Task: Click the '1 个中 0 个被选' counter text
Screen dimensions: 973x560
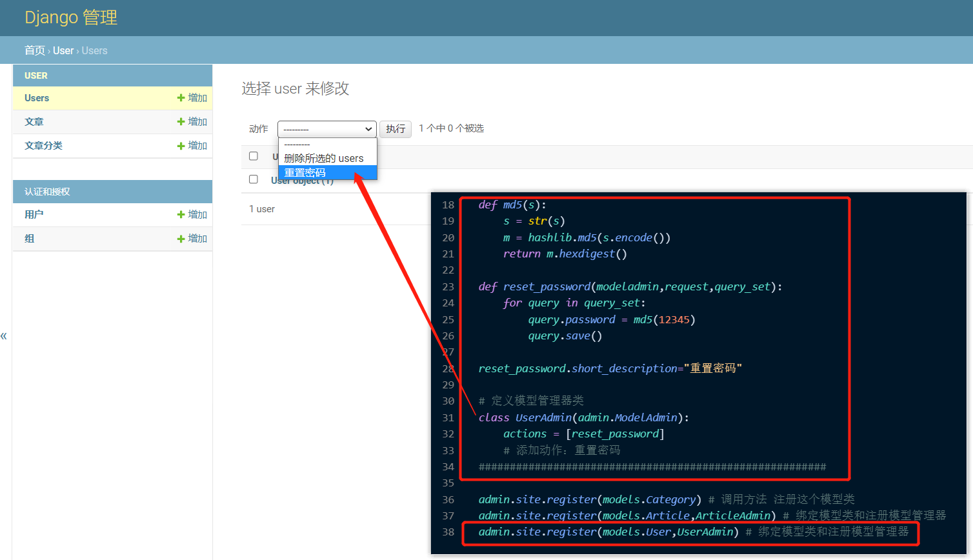Action: click(451, 128)
